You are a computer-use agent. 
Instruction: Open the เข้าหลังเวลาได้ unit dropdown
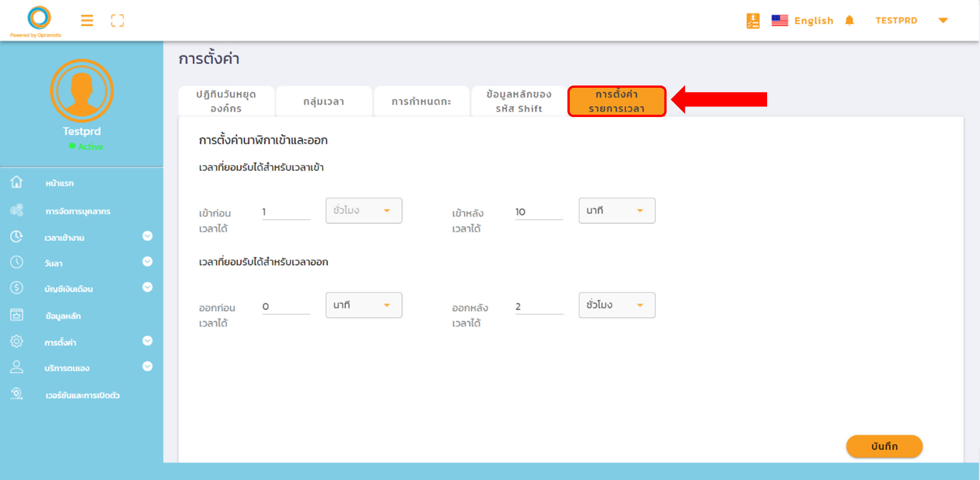point(616,211)
